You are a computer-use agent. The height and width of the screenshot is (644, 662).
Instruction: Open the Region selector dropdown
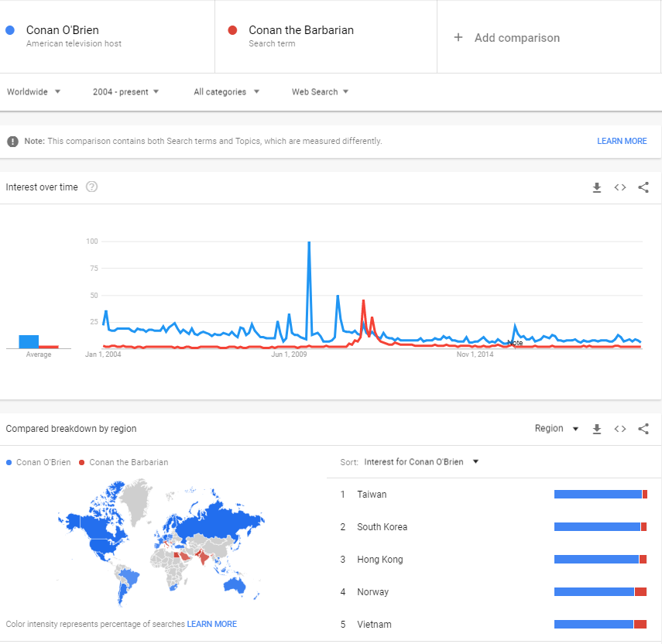557,429
